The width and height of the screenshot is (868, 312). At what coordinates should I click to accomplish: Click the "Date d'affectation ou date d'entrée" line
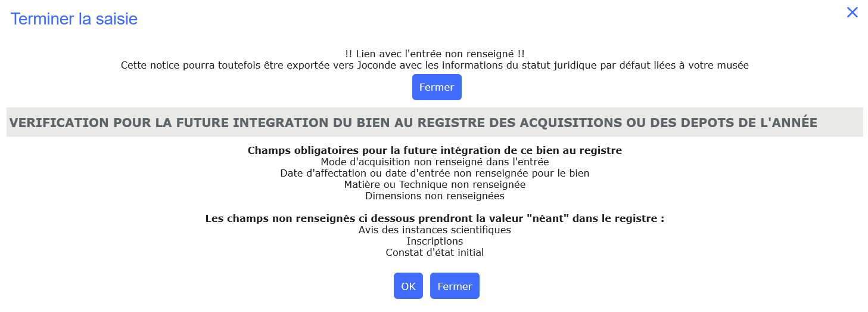point(434,173)
